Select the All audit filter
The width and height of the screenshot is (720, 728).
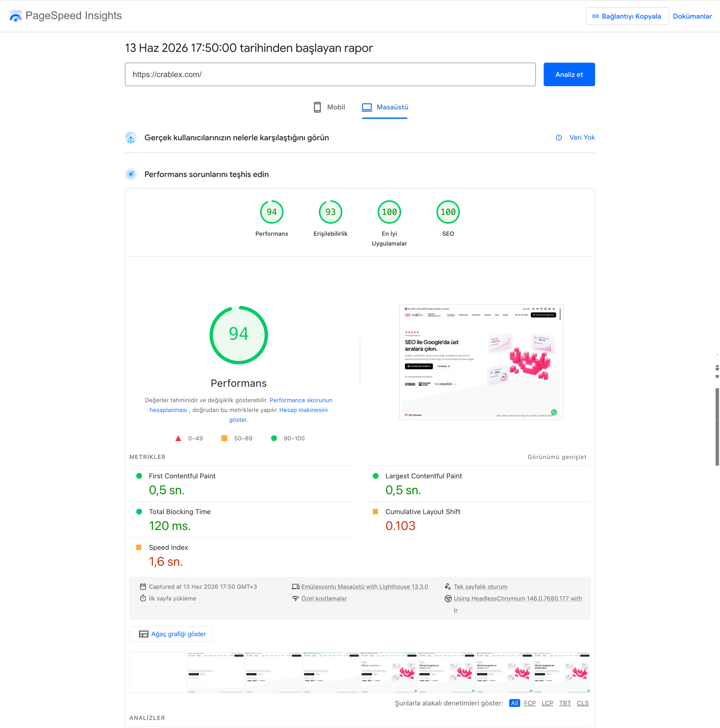click(x=514, y=703)
